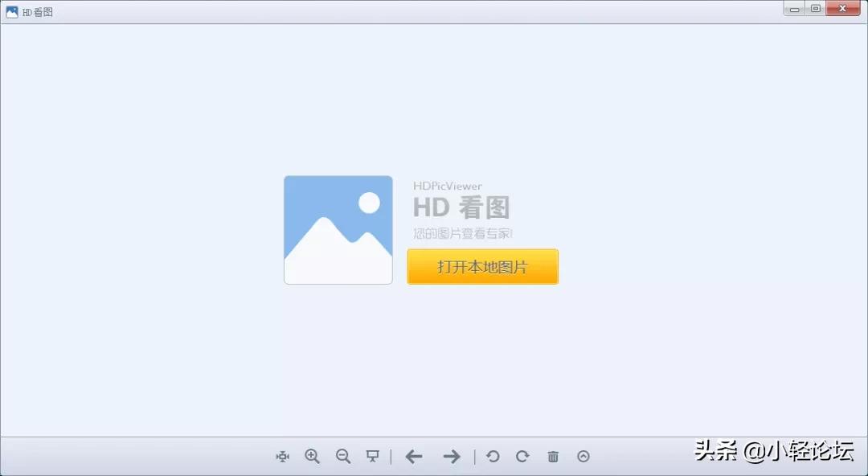The image size is (868, 476).
Task: Go to the next image arrow
Action: (452, 456)
